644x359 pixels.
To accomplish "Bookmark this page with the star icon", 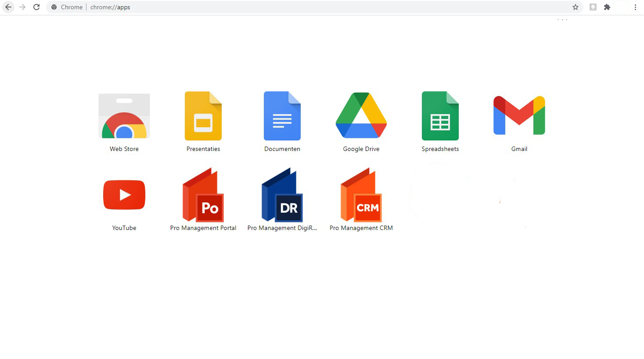I will coord(576,7).
